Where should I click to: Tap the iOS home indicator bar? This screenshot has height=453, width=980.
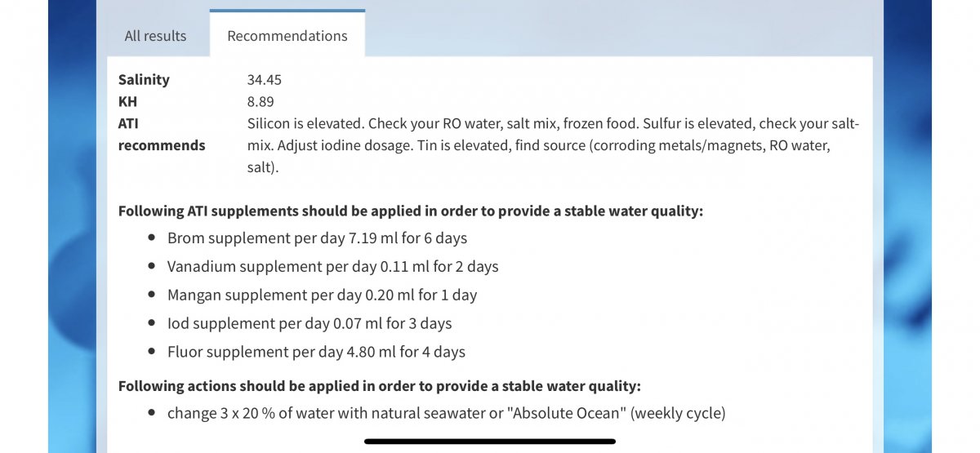pyautogui.click(x=490, y=442)
